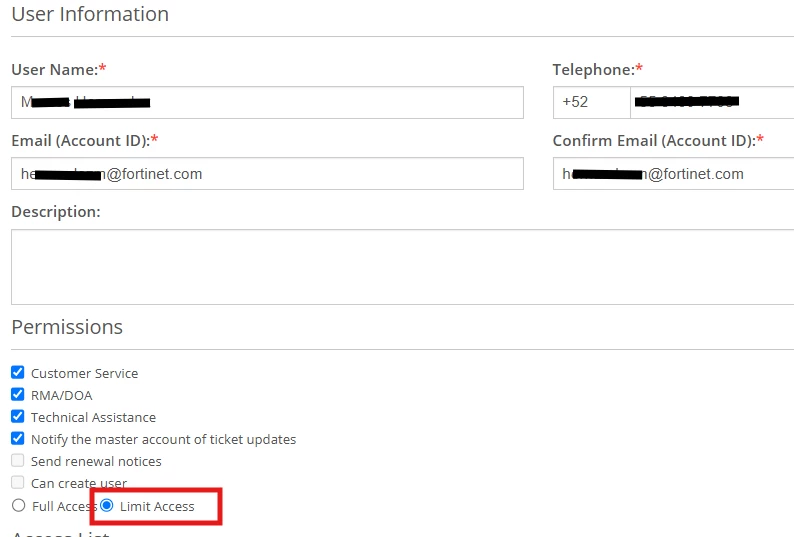Viewport: 794px width, 537px height.
Task: Select the Email (Account ID) input field
Action: [267, 174]
